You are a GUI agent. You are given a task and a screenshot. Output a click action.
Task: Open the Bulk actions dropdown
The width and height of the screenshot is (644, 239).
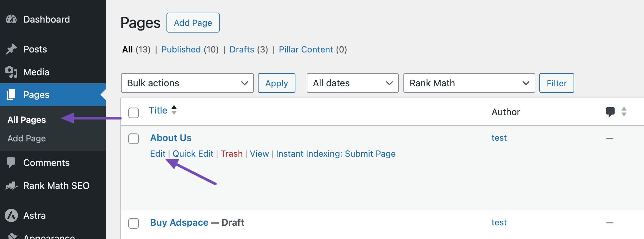click(187, 83)
